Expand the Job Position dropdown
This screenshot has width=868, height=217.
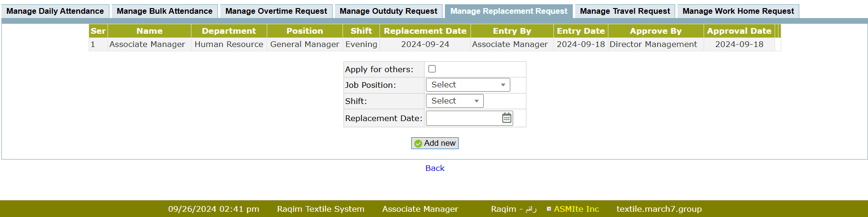[x=468, y=85]
